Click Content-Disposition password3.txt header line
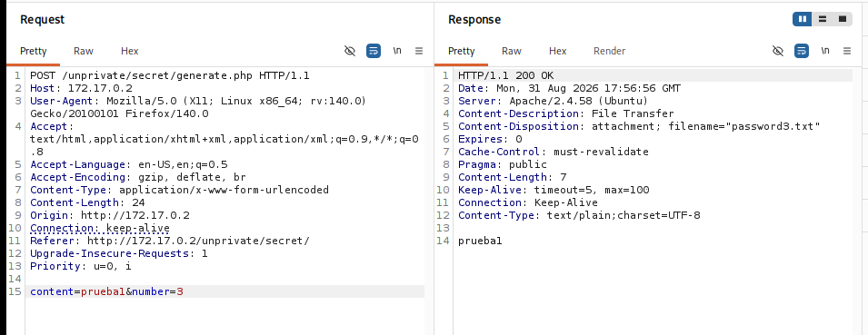This screenshot has height=335, width=868. pos(639,126)
